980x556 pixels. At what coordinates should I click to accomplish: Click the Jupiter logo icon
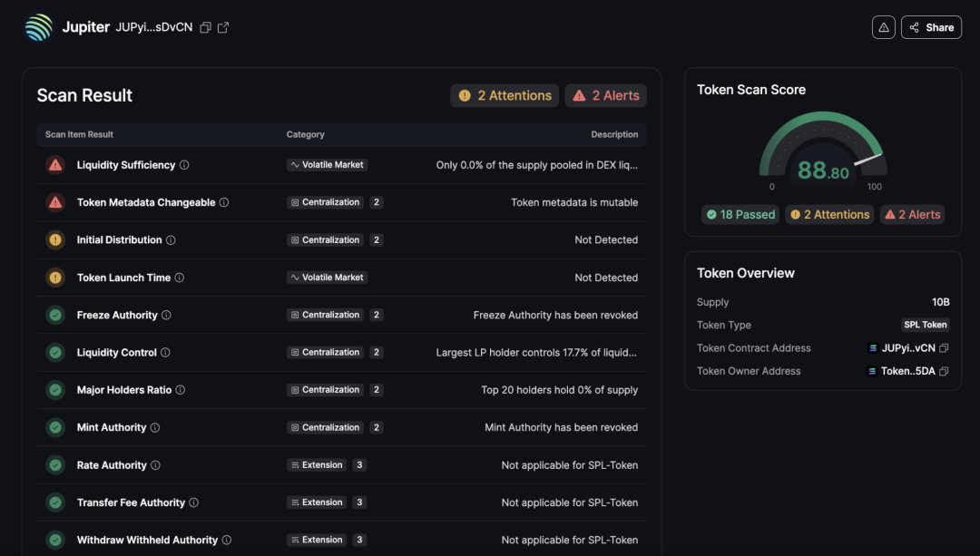(39, 27)
